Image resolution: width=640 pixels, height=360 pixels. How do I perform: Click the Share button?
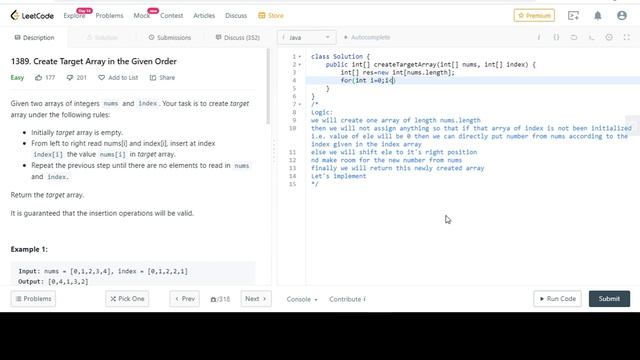[x=162, y=78]
